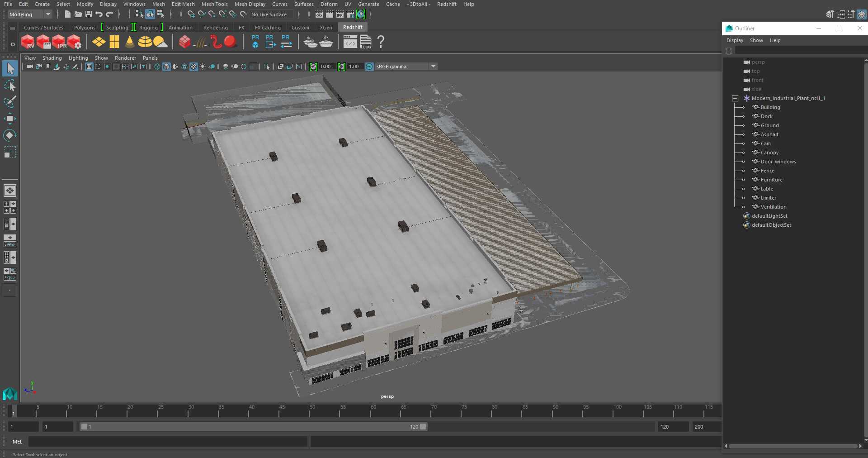Toggle the color management view transform
Viewport: 868px width, 458px height.
click(369, 67)
